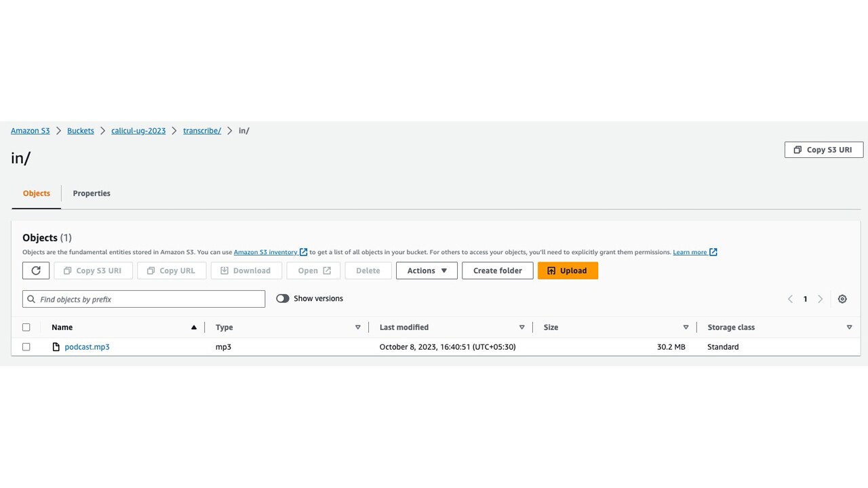Navigate to calicul-ug-2023 bucket breadcrumb
Image resolution: width=868 pixels, height=488 pixels.
[x=138, y=131]
